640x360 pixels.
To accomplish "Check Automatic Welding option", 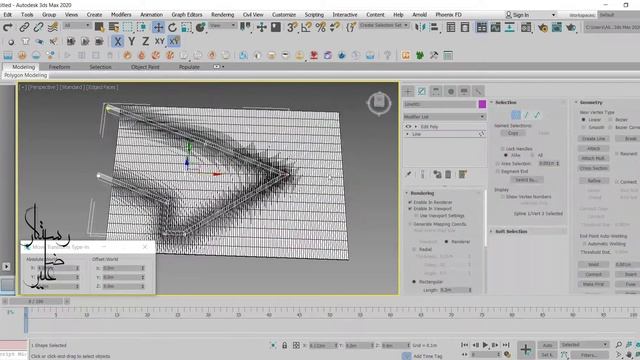I will [x=584, y=244].
